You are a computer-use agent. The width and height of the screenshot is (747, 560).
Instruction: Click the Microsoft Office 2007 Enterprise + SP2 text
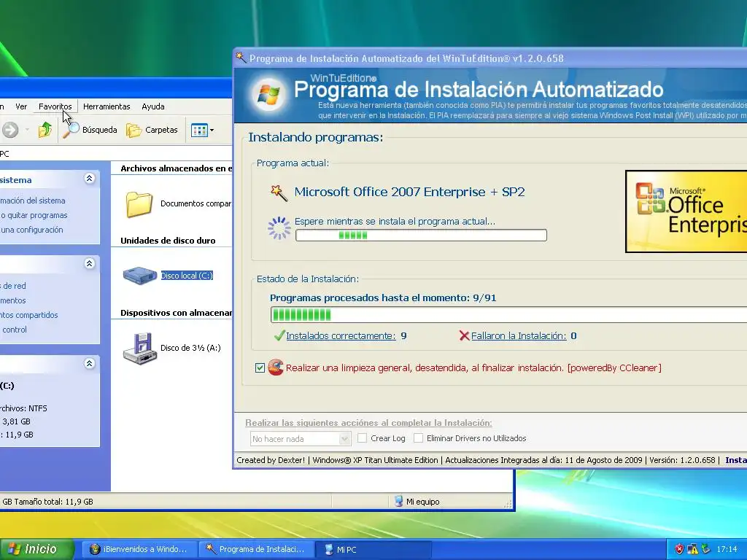pyautogui.click(x=409, y=192)
